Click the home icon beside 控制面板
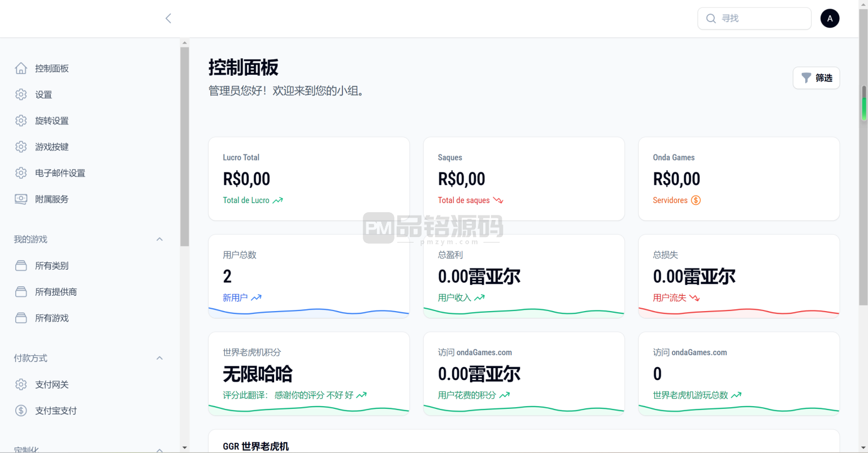 [x=21, y=68]
